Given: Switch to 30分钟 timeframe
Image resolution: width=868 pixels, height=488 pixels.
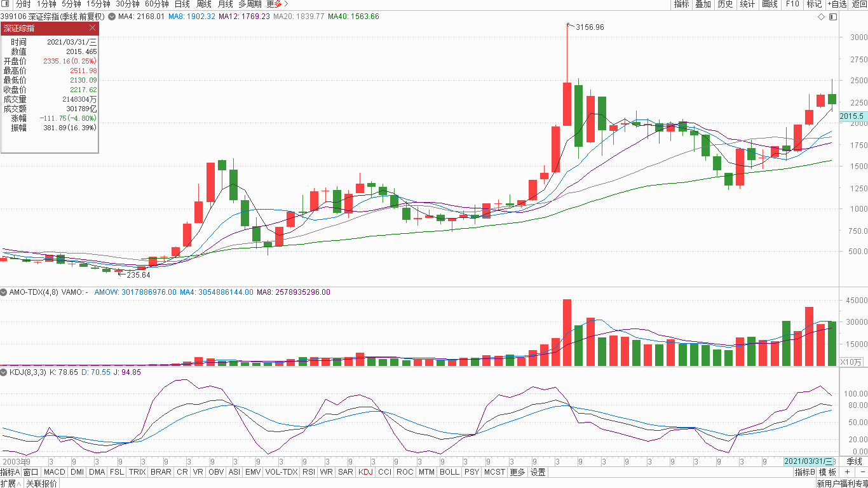Looking at the screenshot, I should click(127, 4).
